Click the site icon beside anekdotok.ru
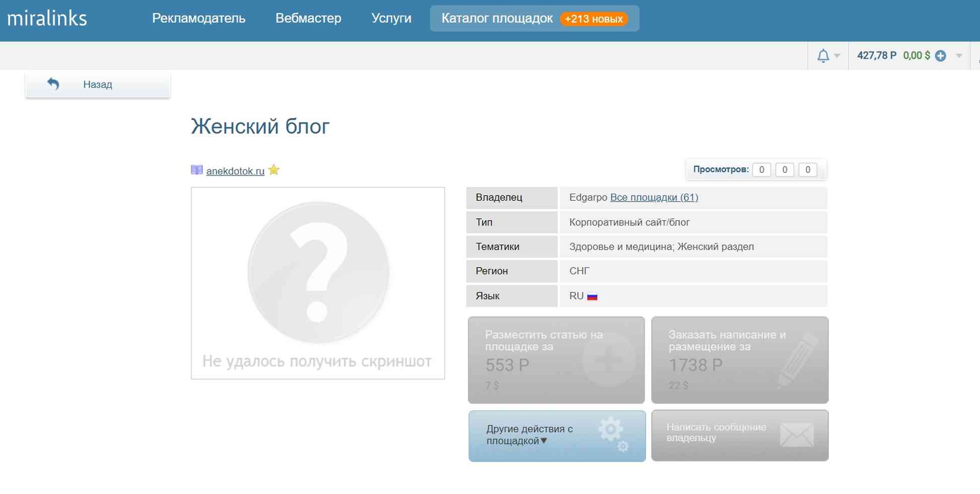Screen dimensions: 980x494 [x=196, y=170]
